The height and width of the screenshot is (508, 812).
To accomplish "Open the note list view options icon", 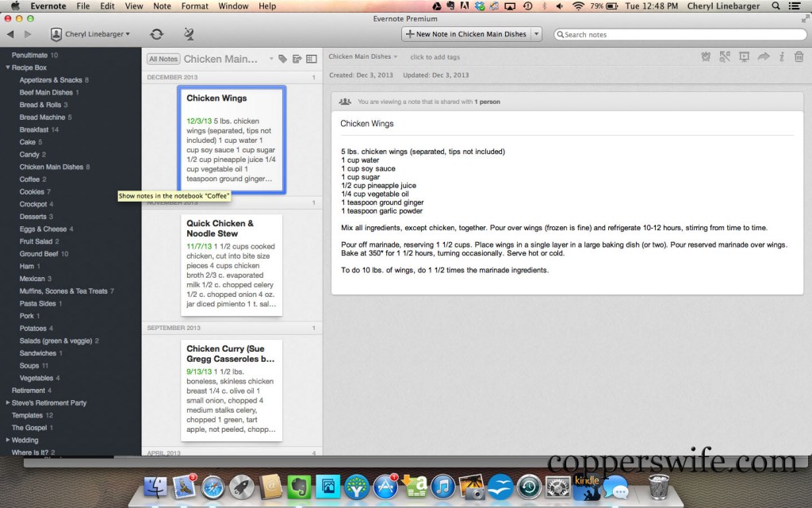I will tap(311, 59).
